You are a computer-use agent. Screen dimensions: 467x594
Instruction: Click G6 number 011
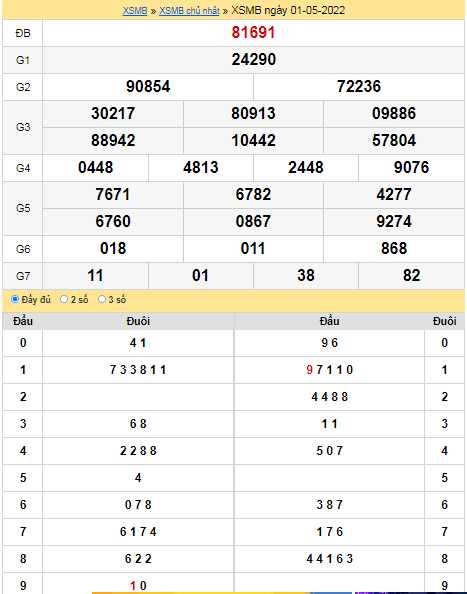click(x=253, y=249)
